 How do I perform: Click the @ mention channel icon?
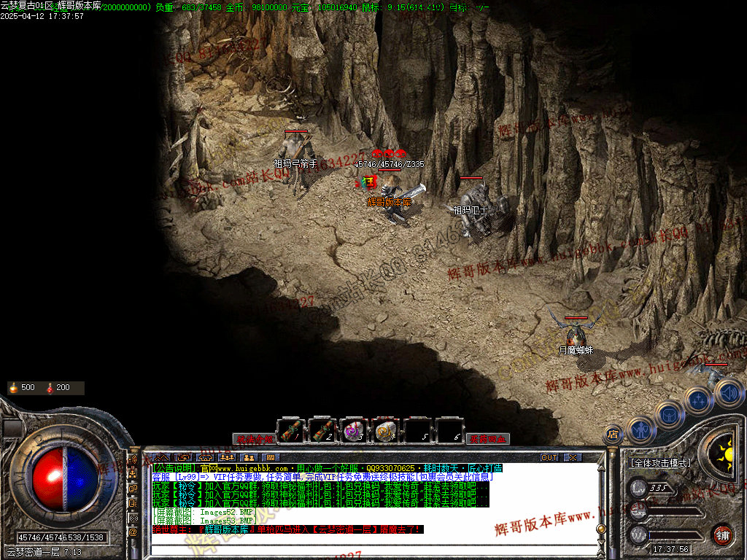133,532
